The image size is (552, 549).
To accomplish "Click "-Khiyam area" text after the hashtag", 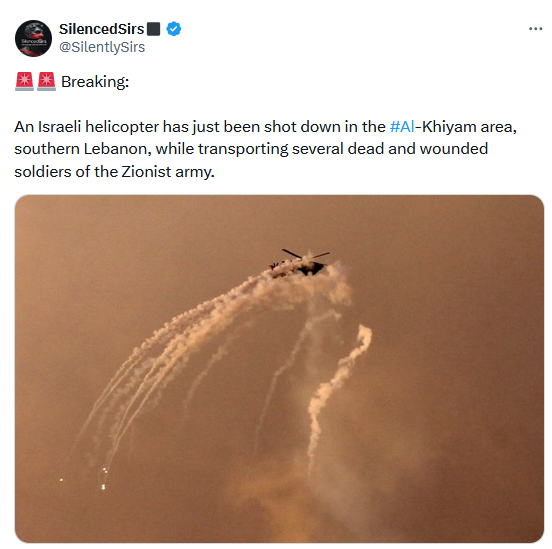I will point(465,127).
